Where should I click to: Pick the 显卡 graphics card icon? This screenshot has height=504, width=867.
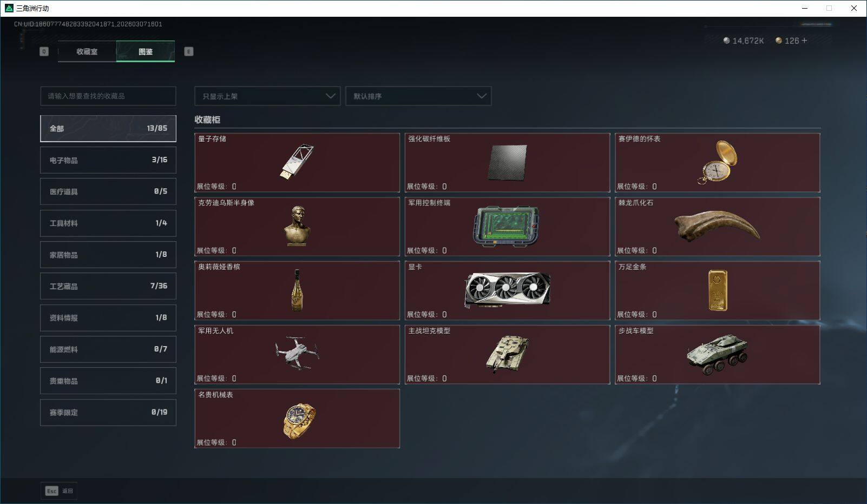(x=507, y=290)
